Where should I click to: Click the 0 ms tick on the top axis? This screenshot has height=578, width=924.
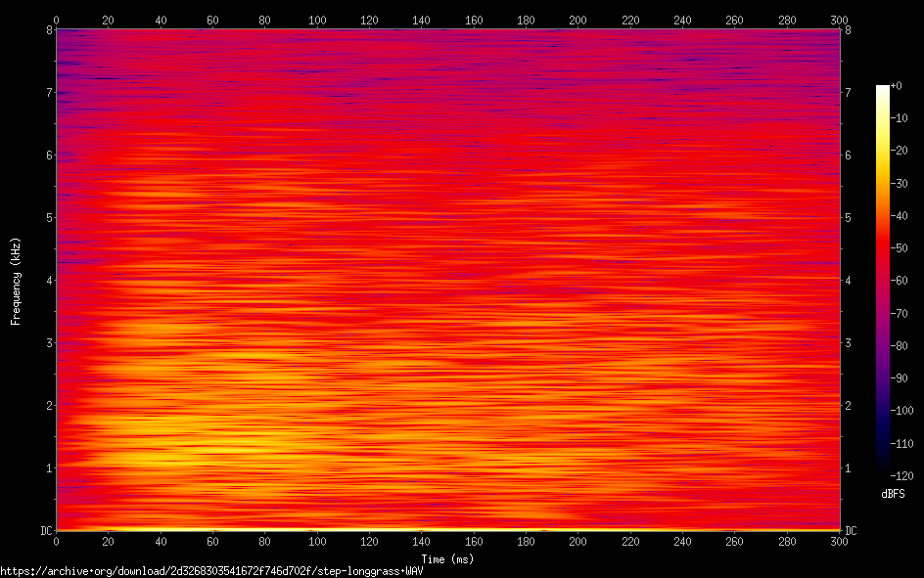[x=57, y=19]
